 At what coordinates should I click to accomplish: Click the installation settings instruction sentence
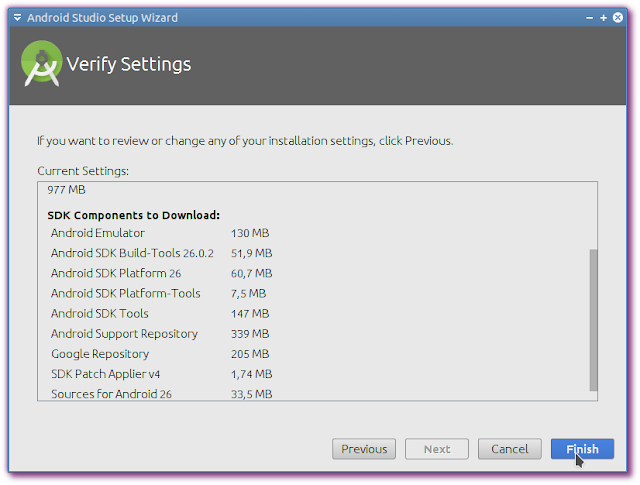click(245, 141)
